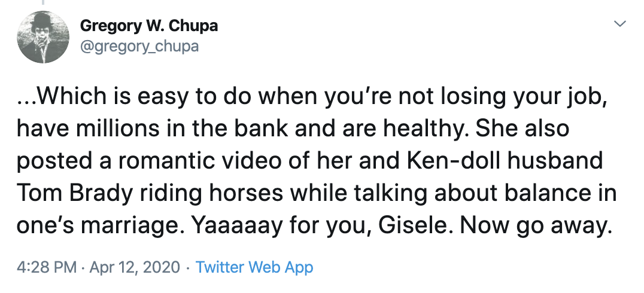Viewport: 644px width, 293px height.
Task: Visit the @gregory_chupa handle link
Action: pyautogui.click(x=139, y=46)
